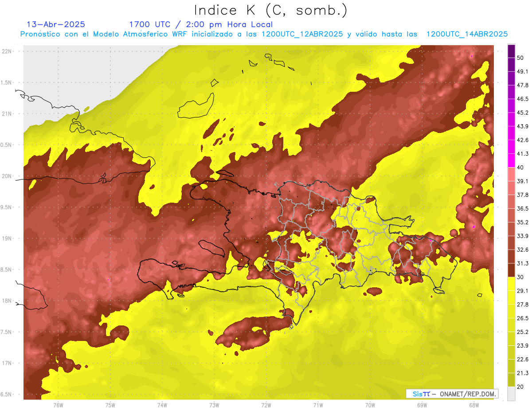Click the gray swatch below 20 on colorbar

coord(512,393)
